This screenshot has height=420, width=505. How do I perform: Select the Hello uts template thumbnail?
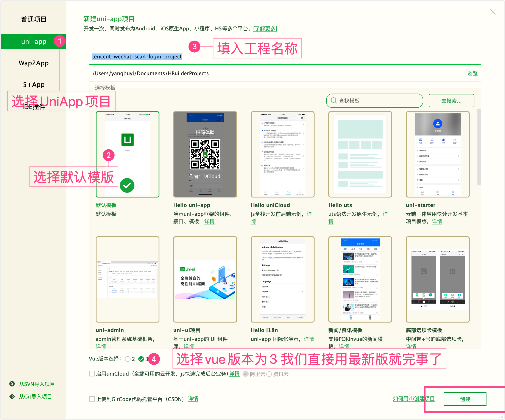(x=360, y=154)
